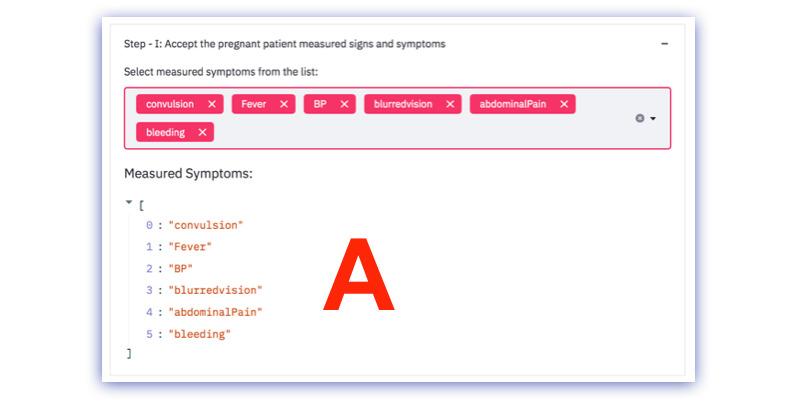Image resolution: width=800 pixels, height=418 pixels.
Task: Select "Fever" entry in JSON list
Action: [190, 247]
